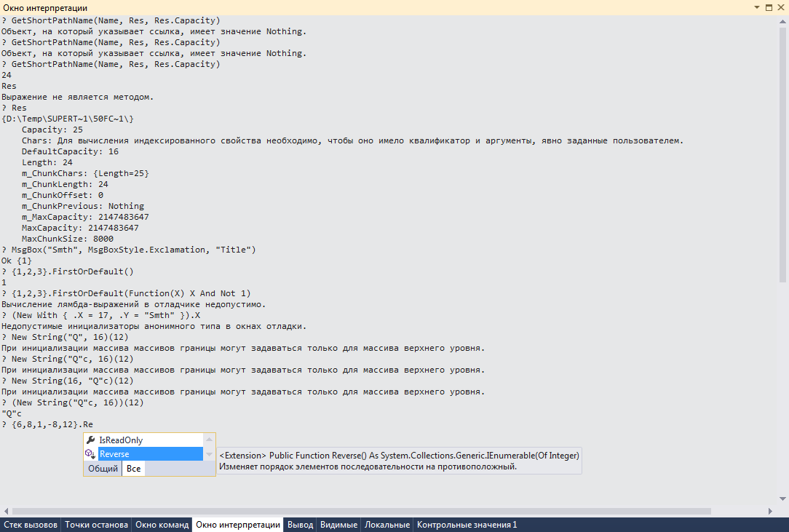This screenshot has width=789, height=532.
Task: Open the 'Стек вызовов' tab
Action: 31,525
